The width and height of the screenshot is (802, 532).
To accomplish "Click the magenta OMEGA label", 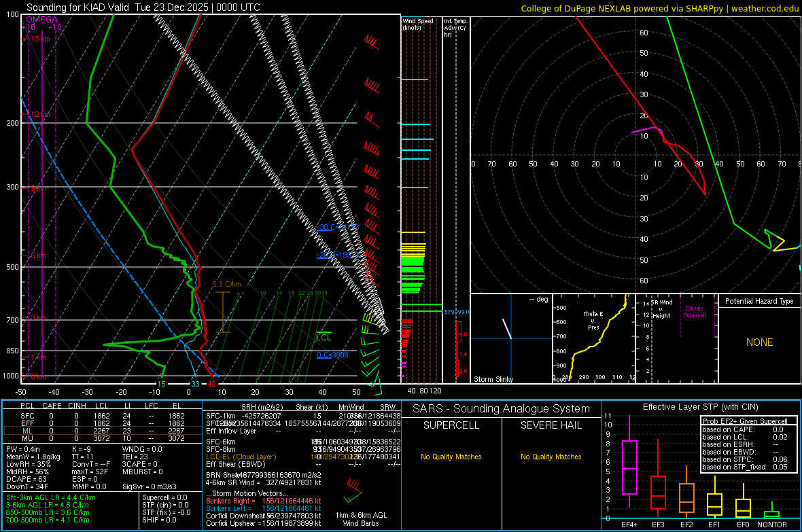I will [x=41, y=20].
